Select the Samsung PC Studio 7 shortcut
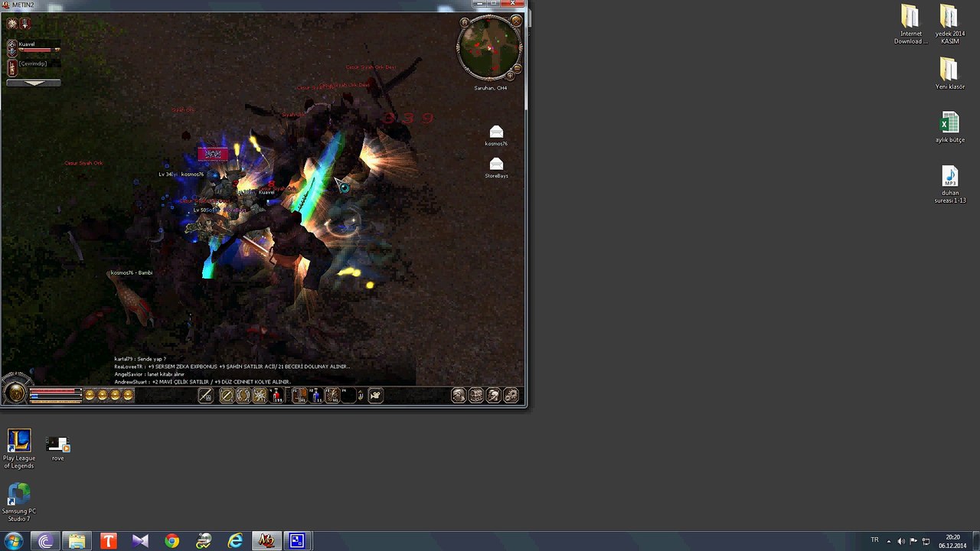980x551 pixels. (x=19, y=502)
